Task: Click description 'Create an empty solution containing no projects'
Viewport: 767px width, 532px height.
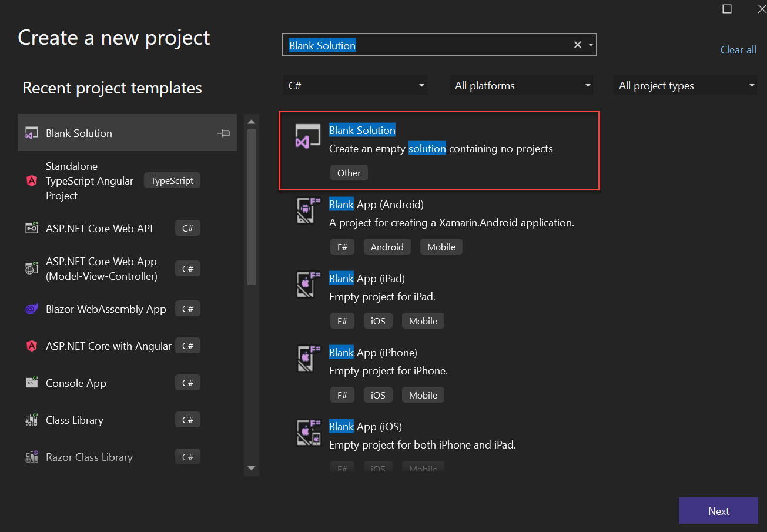Action: click(x=441, y=149)
